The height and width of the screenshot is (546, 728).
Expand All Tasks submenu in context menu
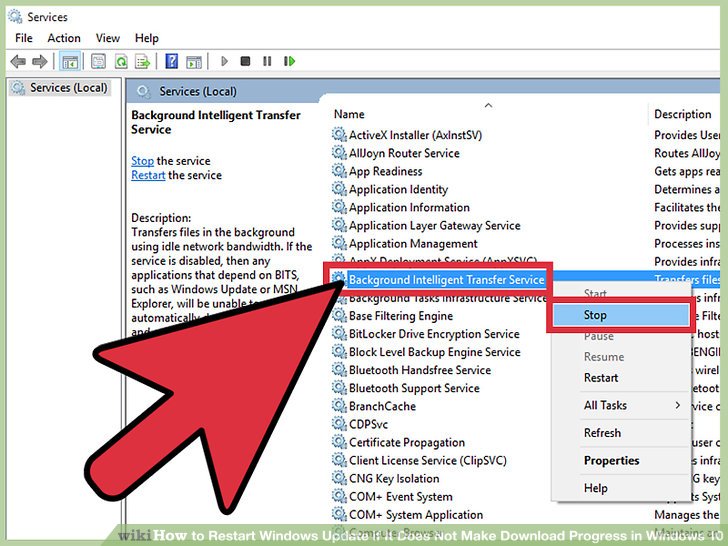pyautogui.click(x=621, y=405)
